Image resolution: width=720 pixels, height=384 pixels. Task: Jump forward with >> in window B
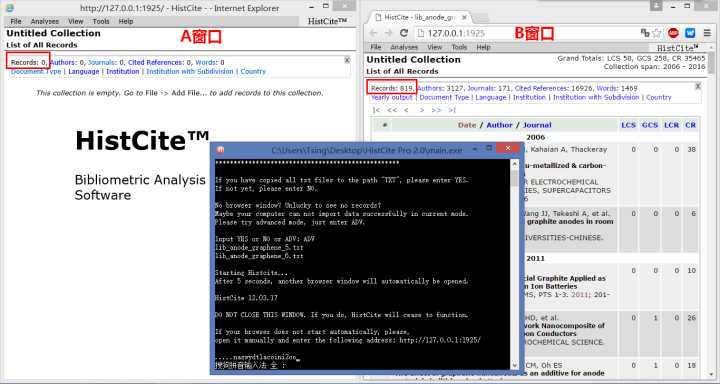coord(436,110)
